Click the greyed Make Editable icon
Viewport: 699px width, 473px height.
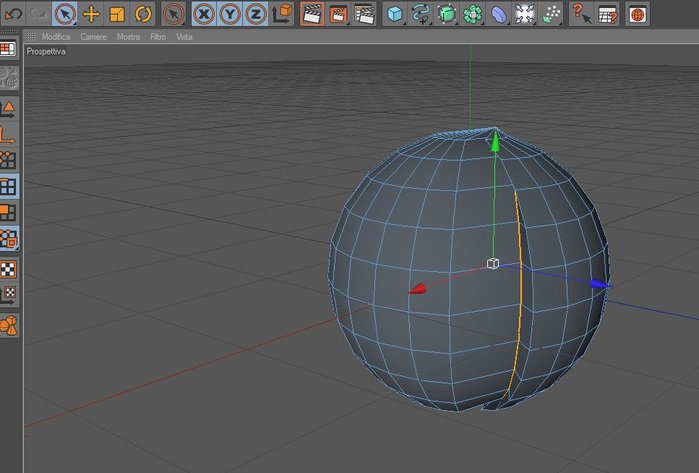[x=9, y=78]
